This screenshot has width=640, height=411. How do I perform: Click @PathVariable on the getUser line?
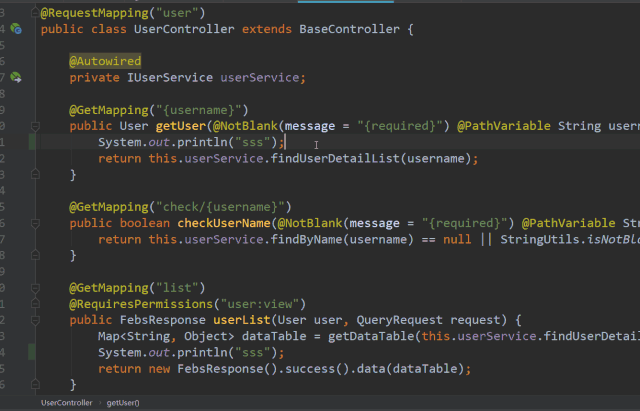504,126
